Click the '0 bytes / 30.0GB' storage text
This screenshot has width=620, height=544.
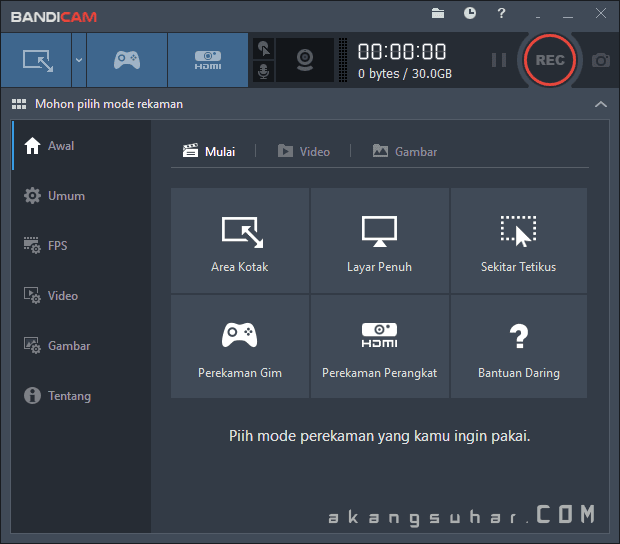tap(405, 74)
